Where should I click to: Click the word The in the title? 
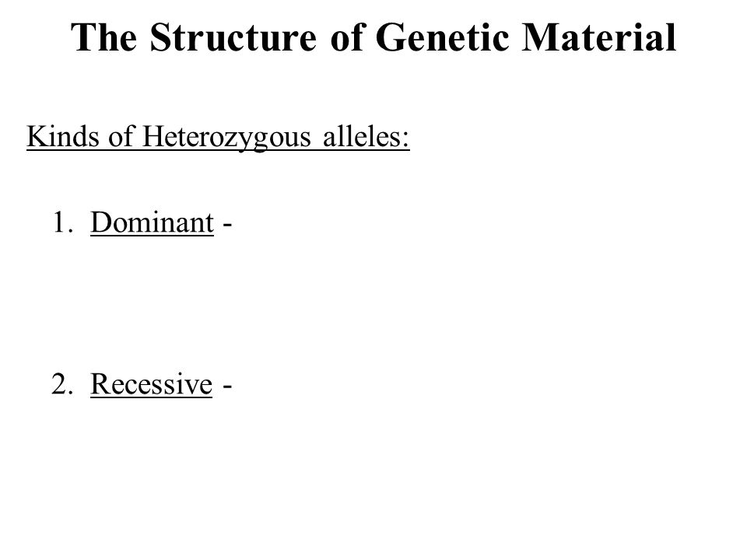click(103, 37)
